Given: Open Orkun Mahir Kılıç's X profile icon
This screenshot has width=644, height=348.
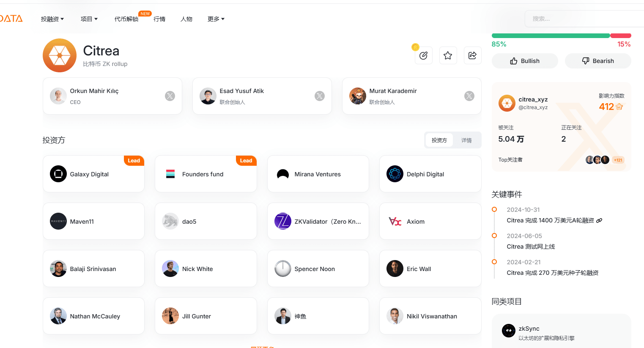Looking at the screenshot, I should pyautogui.click(x=170, y=96).
